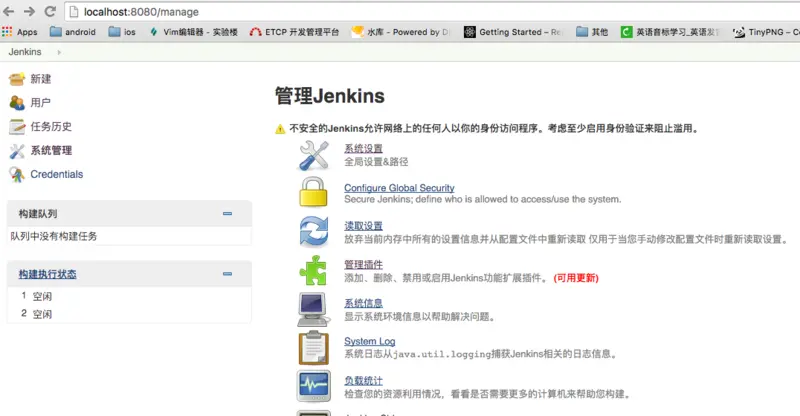Click the 系统信息 computer icon
Viewport: 800px width, 416px height.
[x=314, y=309]
